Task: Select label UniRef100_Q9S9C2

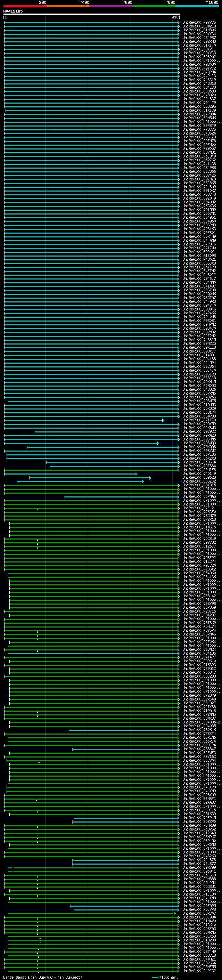Action: [199, 431]
